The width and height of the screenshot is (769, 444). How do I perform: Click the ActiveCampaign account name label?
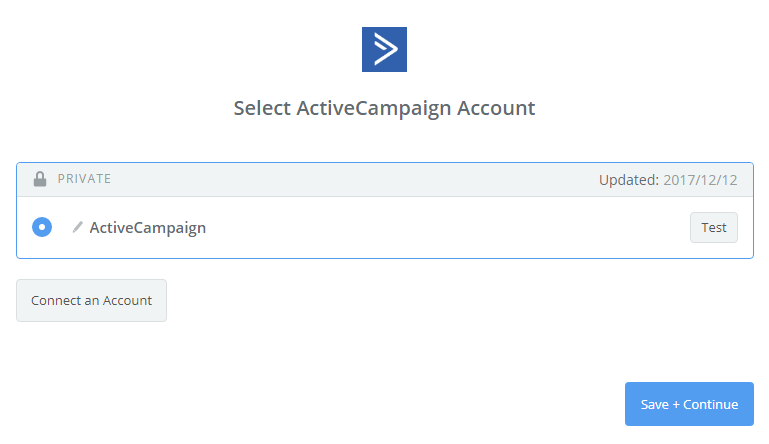tap(148, 227)
